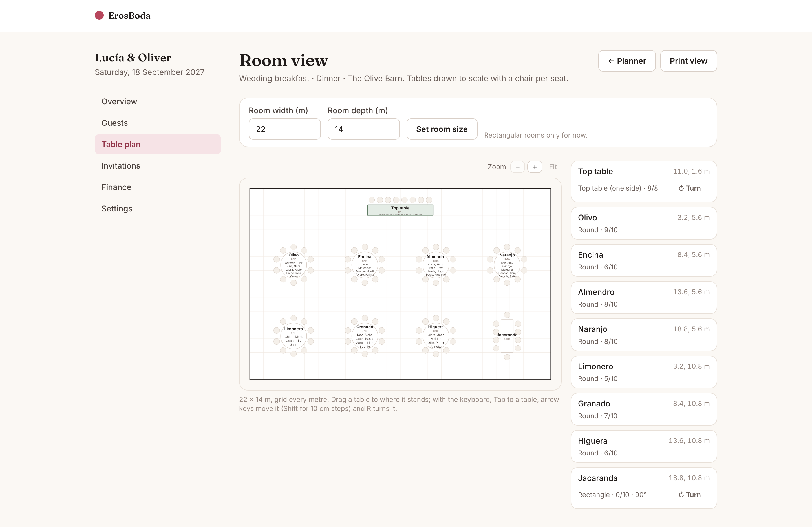Click the Limonero card in list
Screen dimensions: 812x527
click(x=644, y=372)
